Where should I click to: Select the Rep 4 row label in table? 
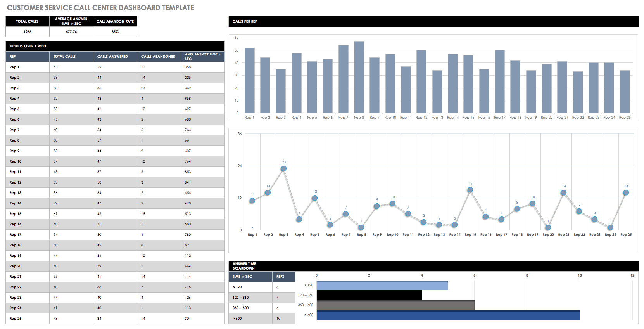coord(15,99)
